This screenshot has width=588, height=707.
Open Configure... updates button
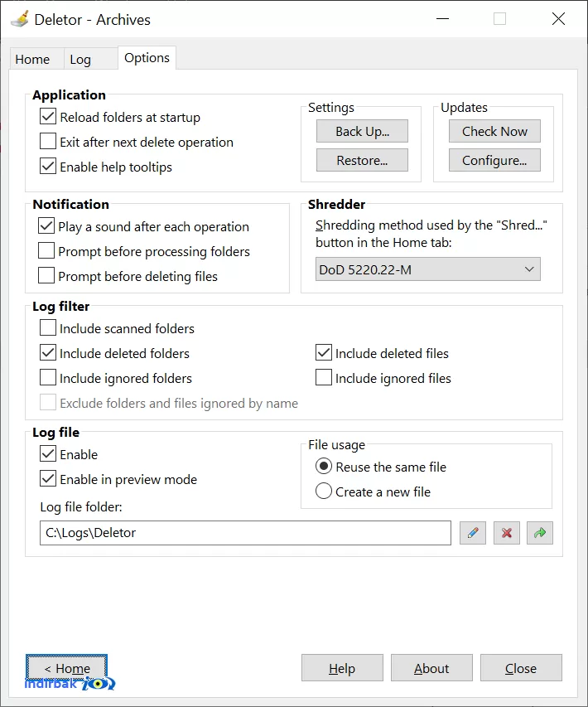[494, 160]
